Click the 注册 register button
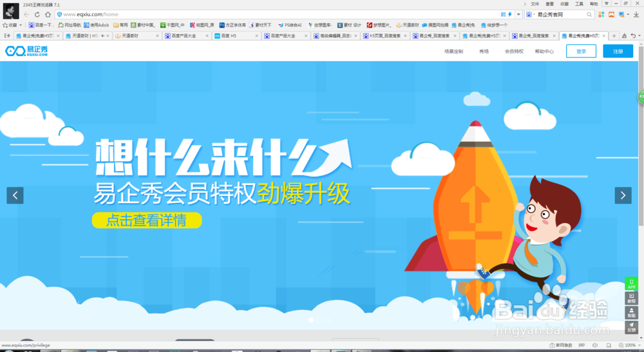This screenshot has height=352, width=644. tap(618, 52)
